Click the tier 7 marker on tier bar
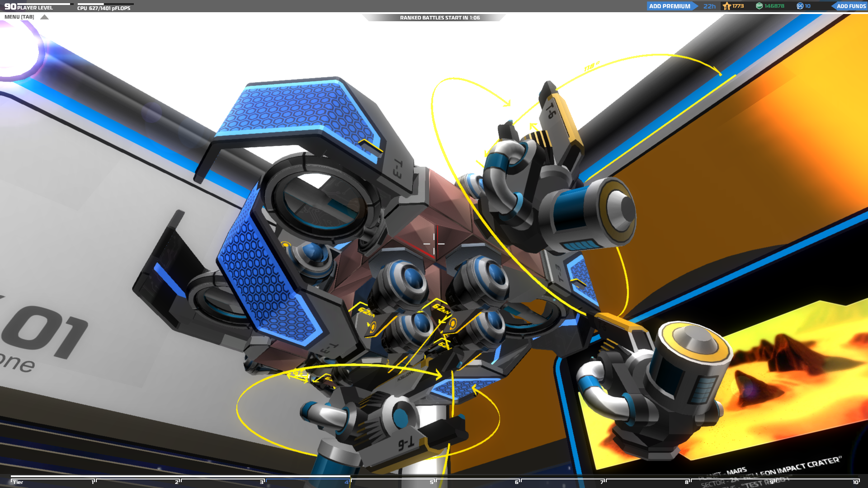The image size is (868, 488). tap(602, 482)
